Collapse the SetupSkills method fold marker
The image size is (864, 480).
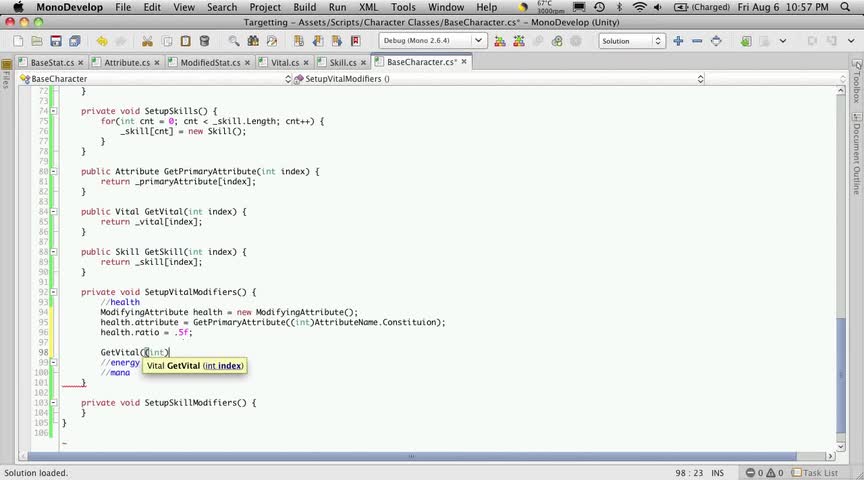(53, 111)
